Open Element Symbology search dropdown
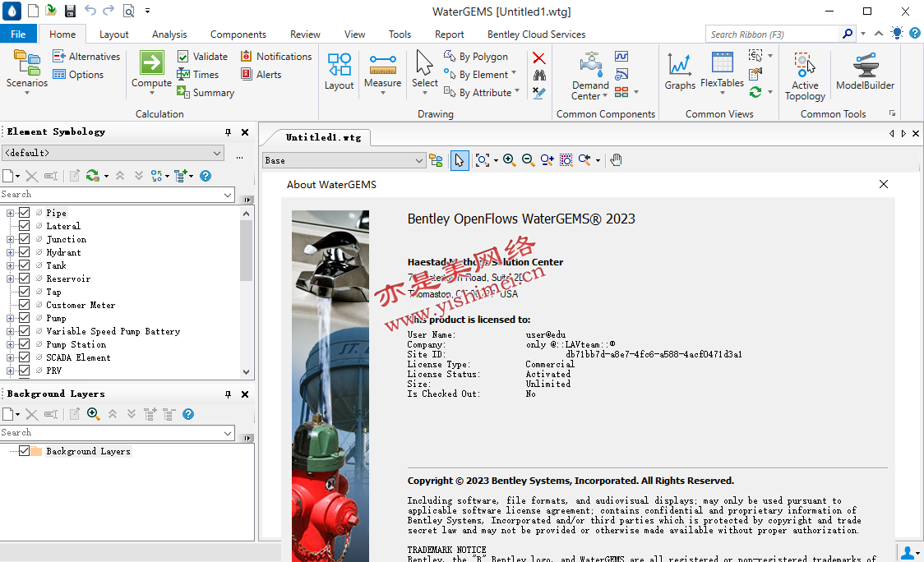 [228, 195]
